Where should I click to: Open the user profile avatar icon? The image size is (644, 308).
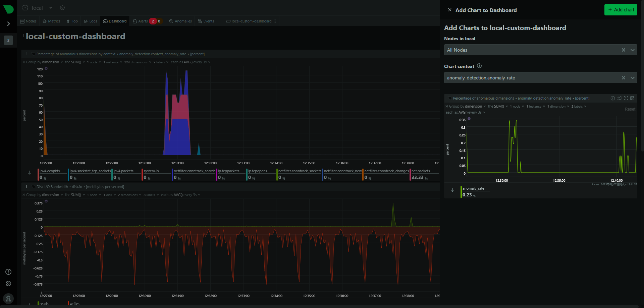(8, 298)
